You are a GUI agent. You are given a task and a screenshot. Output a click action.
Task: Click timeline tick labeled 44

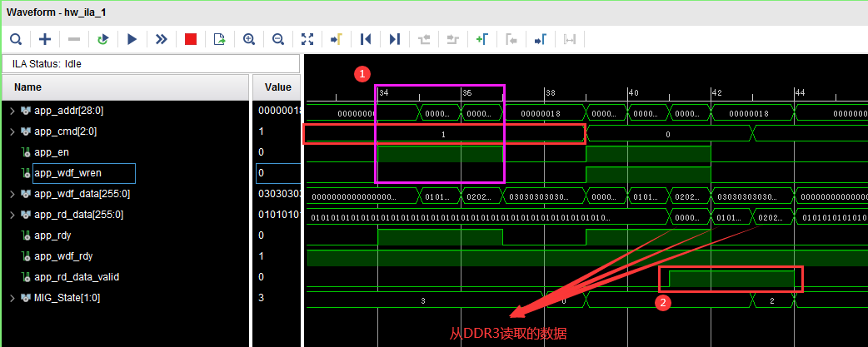coord(800,93)
